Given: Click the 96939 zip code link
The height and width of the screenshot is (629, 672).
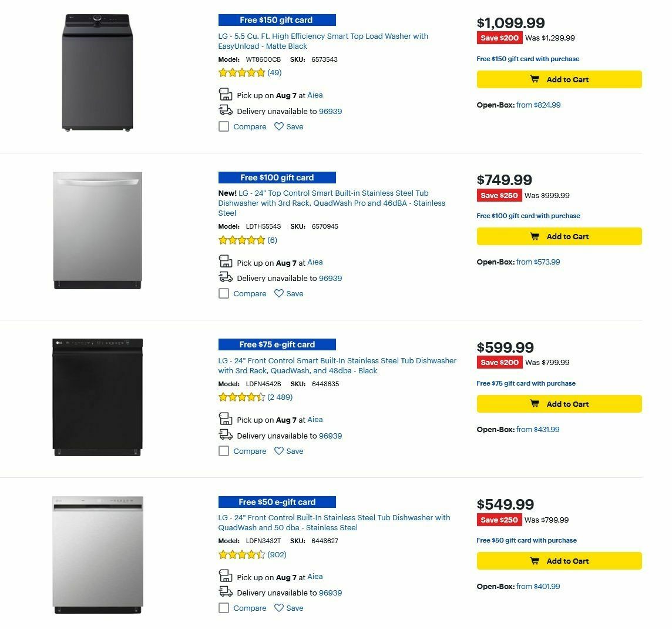Looking at the screenshot, I should [x=330, y=111].
